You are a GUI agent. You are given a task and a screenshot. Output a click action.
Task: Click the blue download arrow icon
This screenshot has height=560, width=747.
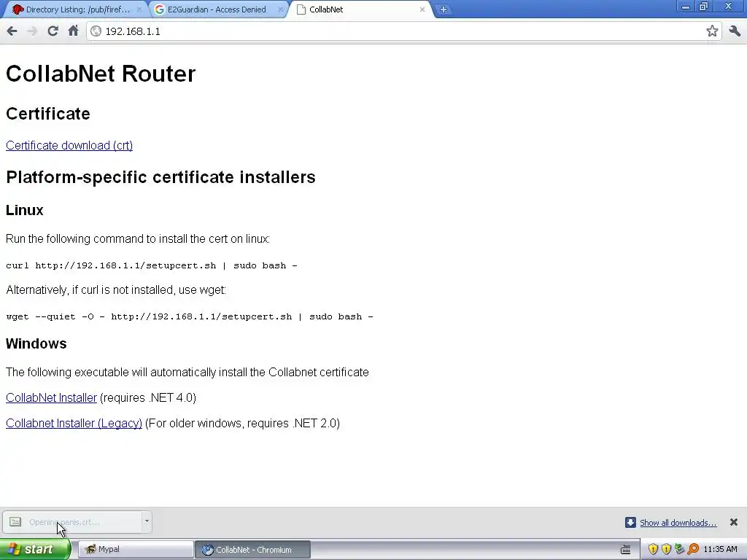pyautogui.click(x=630, y=522)
